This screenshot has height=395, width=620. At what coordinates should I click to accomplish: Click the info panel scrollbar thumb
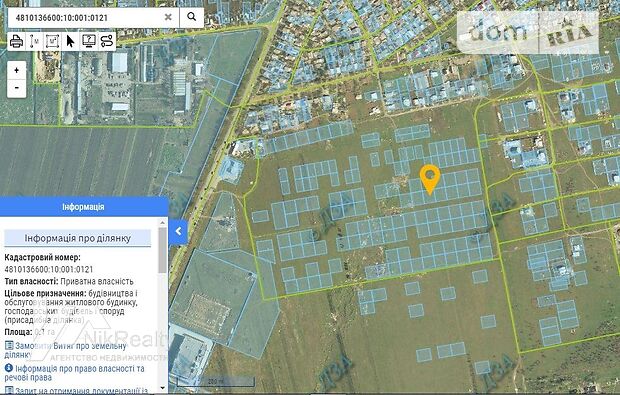pyautogui.click(x=163, y=250)
